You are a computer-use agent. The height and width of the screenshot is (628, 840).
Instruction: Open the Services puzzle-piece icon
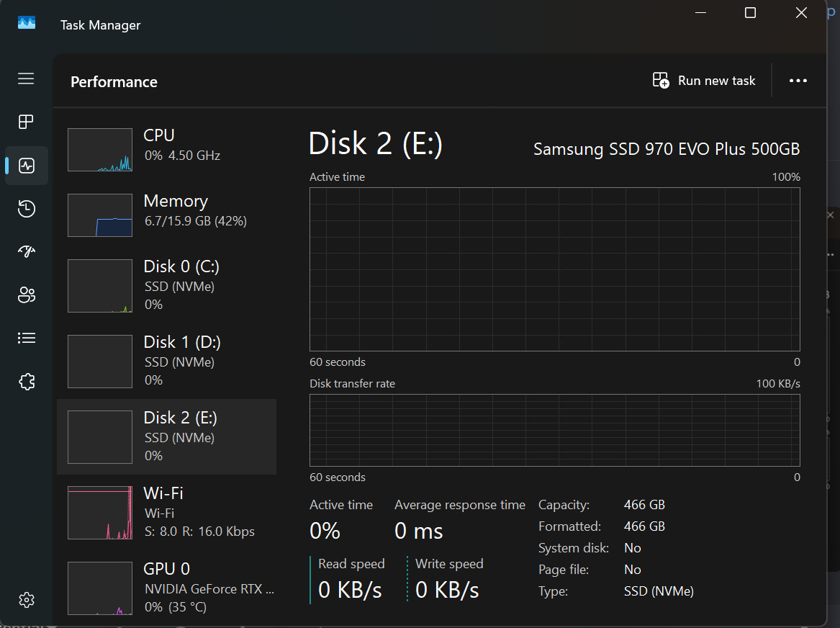click(26, 381)
